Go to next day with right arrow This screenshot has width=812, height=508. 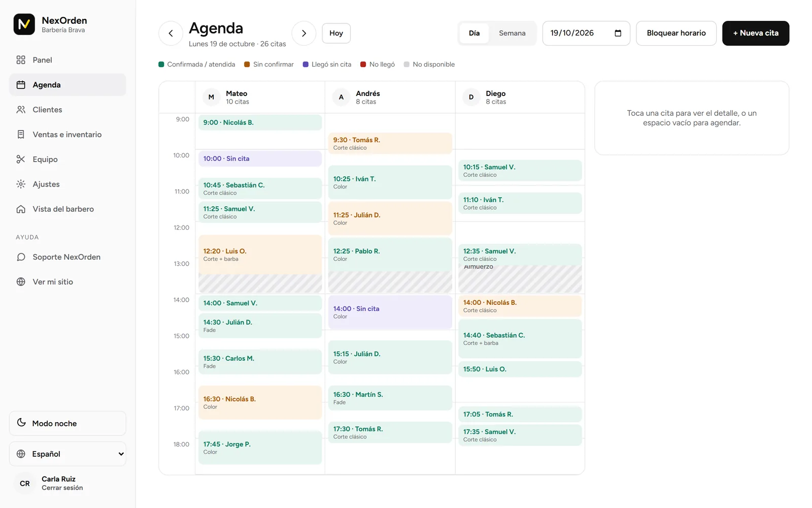[304, 33]
